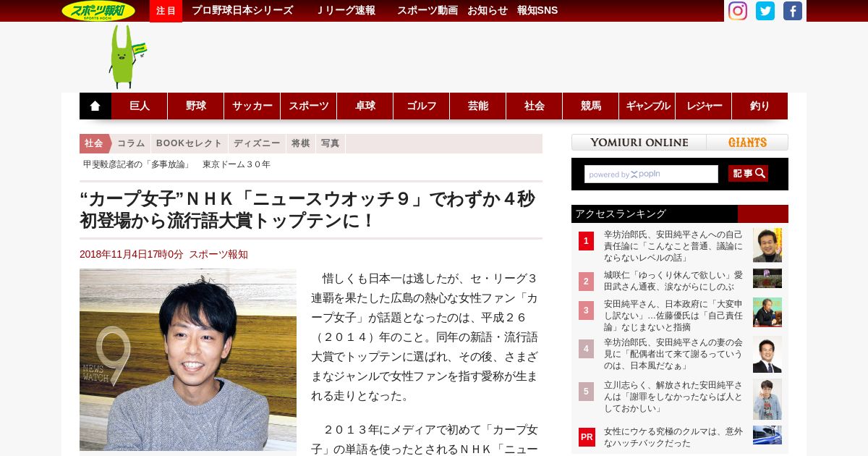
Task: Click the Sports Hochi logo
Action: pos(98,11)
